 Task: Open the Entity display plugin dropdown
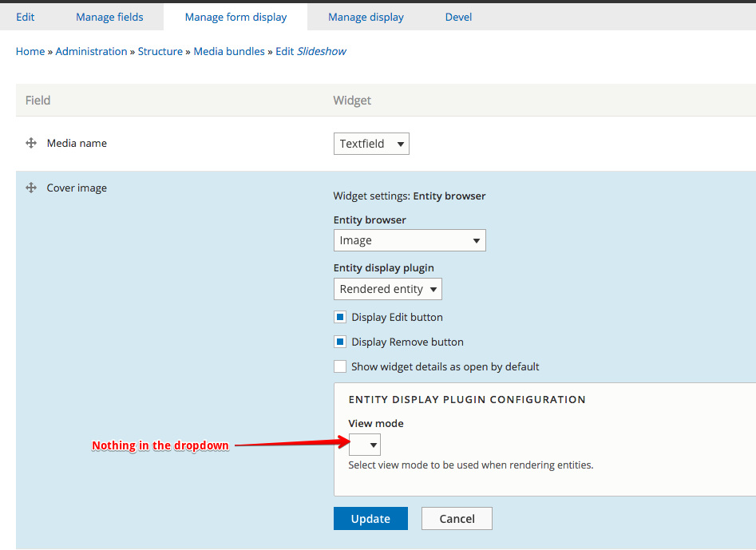(x=387, y=289)
